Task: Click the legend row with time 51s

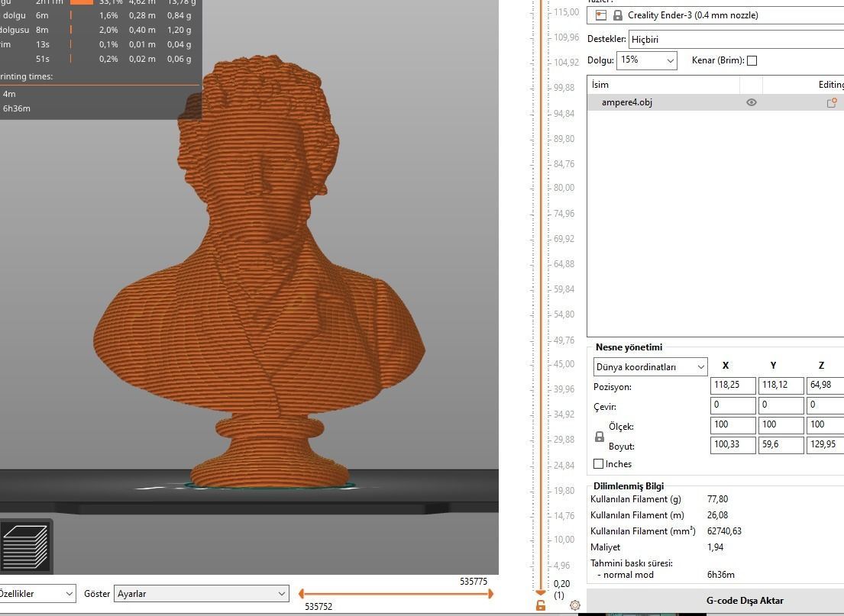Action: [x=101, y=60]
